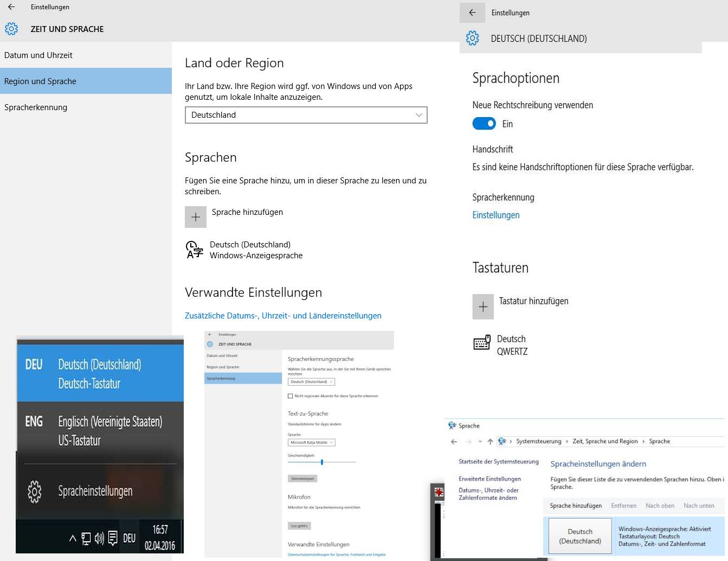Switch to DEU Deutsch-Tastatur in the input flyout

tap(100, 374)
